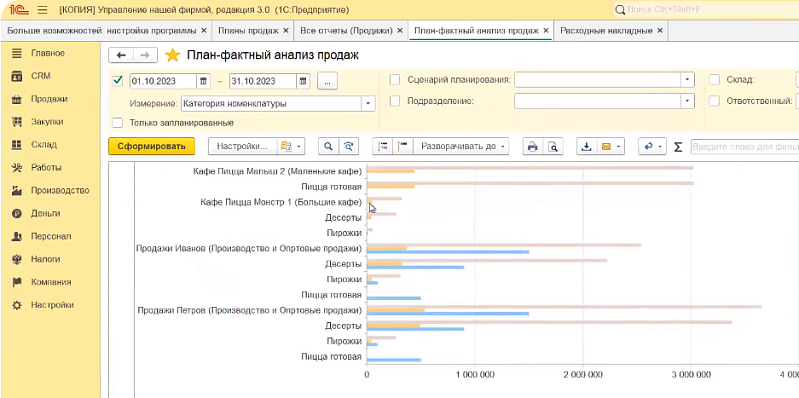This screenshot has height=398, width=799.
Task: Open calendar for start date 01.10.2023
Action: [x=203, y=81]
